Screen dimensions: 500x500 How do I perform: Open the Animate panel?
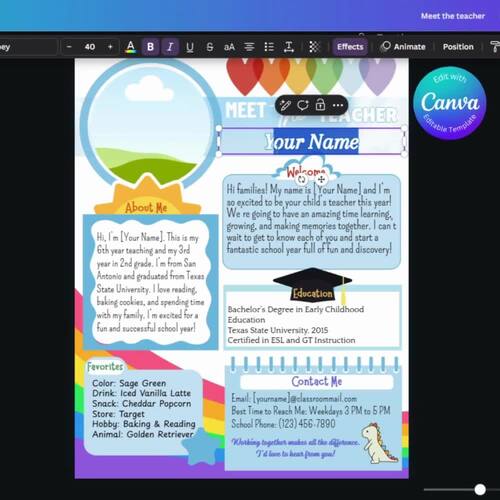[404, 47]
